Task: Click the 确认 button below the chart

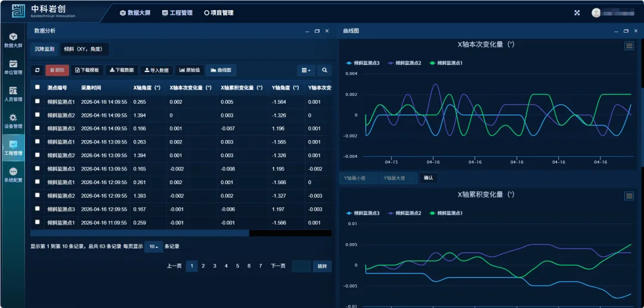Action: (x=428, y=178)
